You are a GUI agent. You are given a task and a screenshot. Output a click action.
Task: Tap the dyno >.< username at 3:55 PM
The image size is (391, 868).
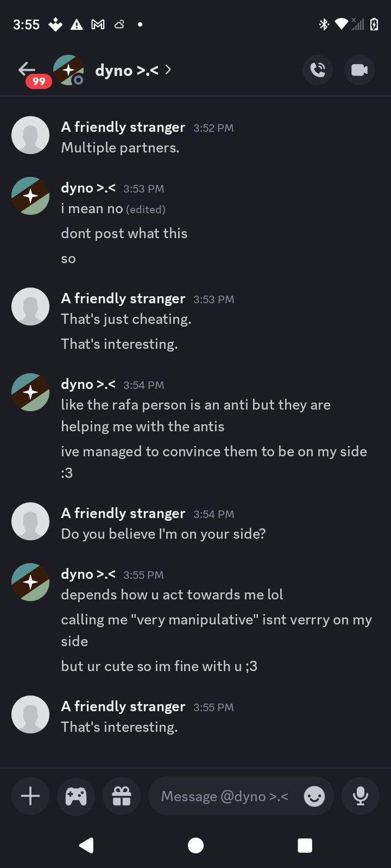pyautogui.click(x=88, y=574)
